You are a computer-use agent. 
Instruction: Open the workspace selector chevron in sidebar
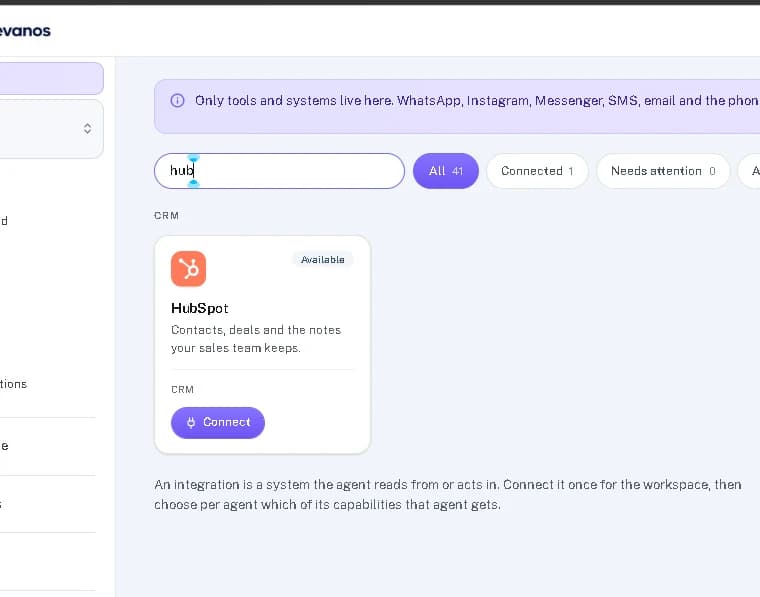point(87,128)
